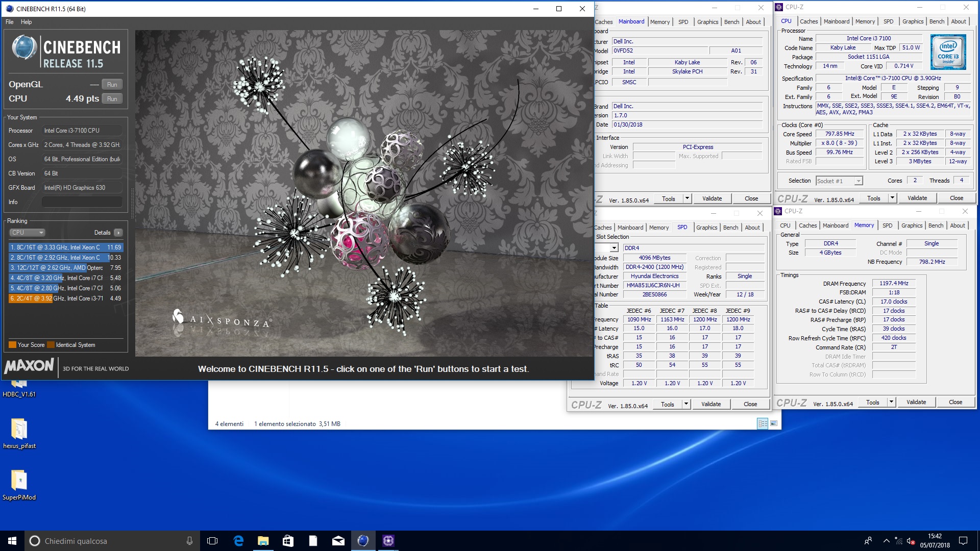Switch File Explorer to large icons view
This screenshot has width=980, height=551.
(x=774, y=424)
